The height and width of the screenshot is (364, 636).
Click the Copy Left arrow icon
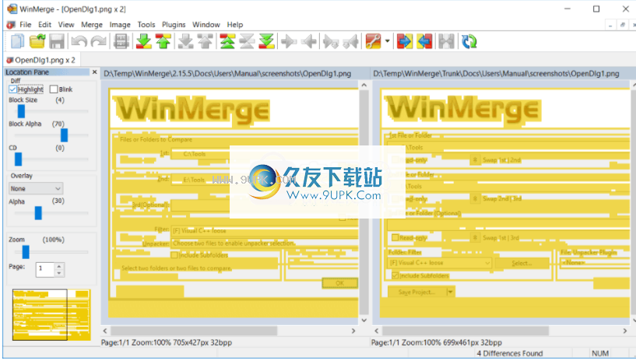(x=309, y=41)
